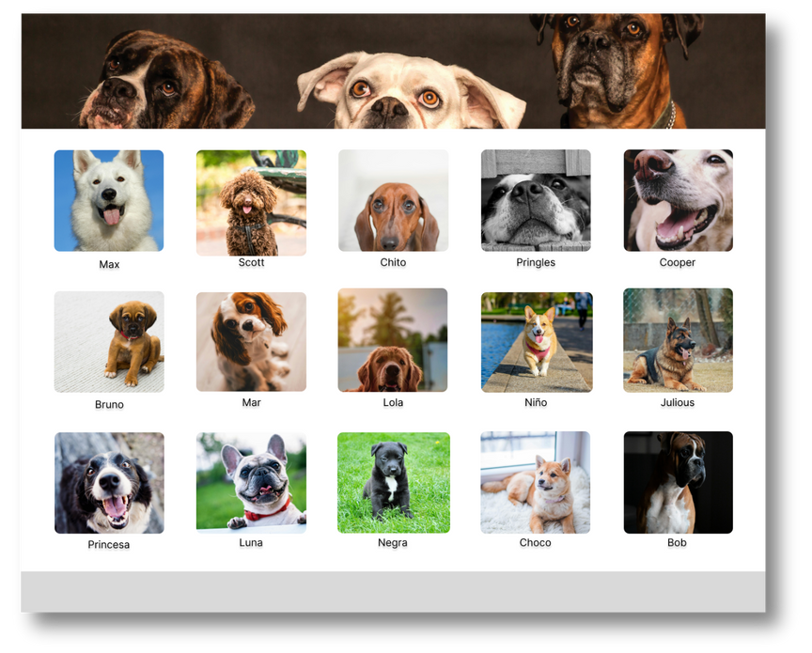Open Chito's dachshund photo
Image resolution: width=812 pixels, height=653 pixels.
click(x=393, y=201)
